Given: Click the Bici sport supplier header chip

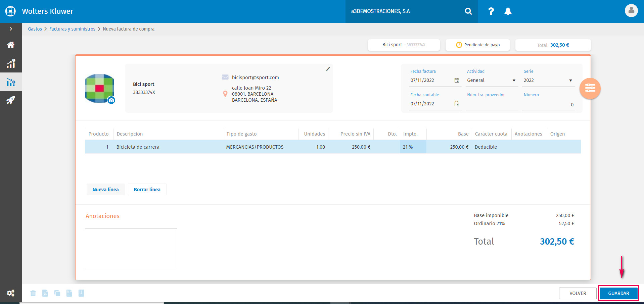Looking at the screenshot, I should 404,45.
